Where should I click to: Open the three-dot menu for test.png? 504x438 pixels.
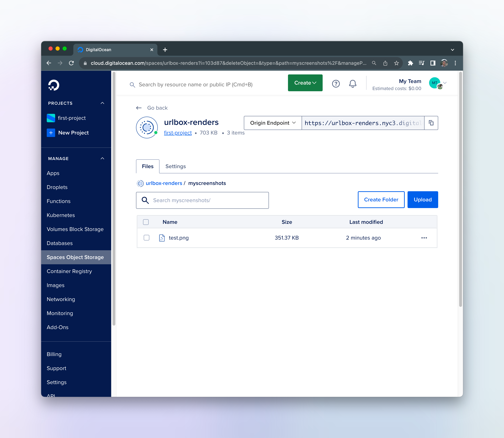tap(424, 238)
